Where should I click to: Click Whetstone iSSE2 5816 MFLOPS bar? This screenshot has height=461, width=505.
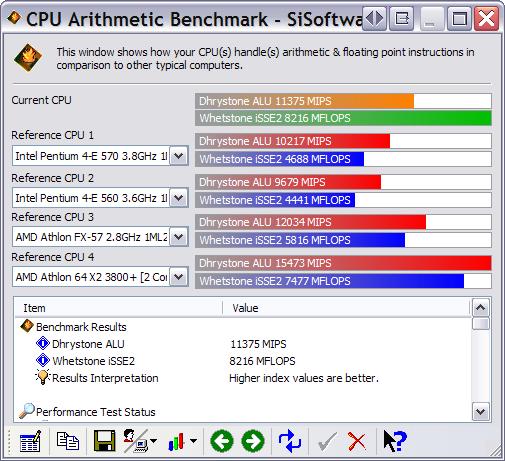pyautogui.click(x=343, y=240)
